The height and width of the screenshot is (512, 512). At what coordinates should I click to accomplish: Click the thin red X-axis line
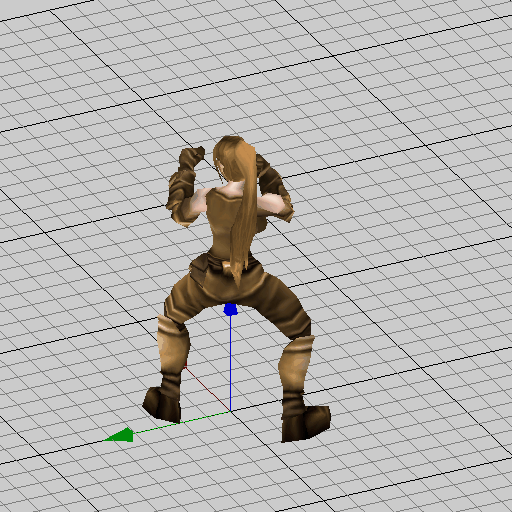(x=207, y=388)
